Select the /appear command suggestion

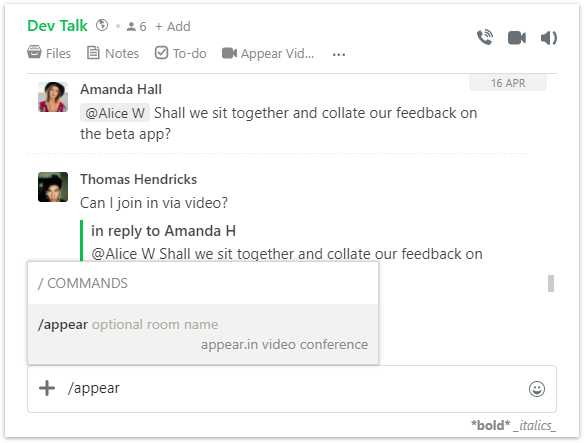(x=203, y=334)
